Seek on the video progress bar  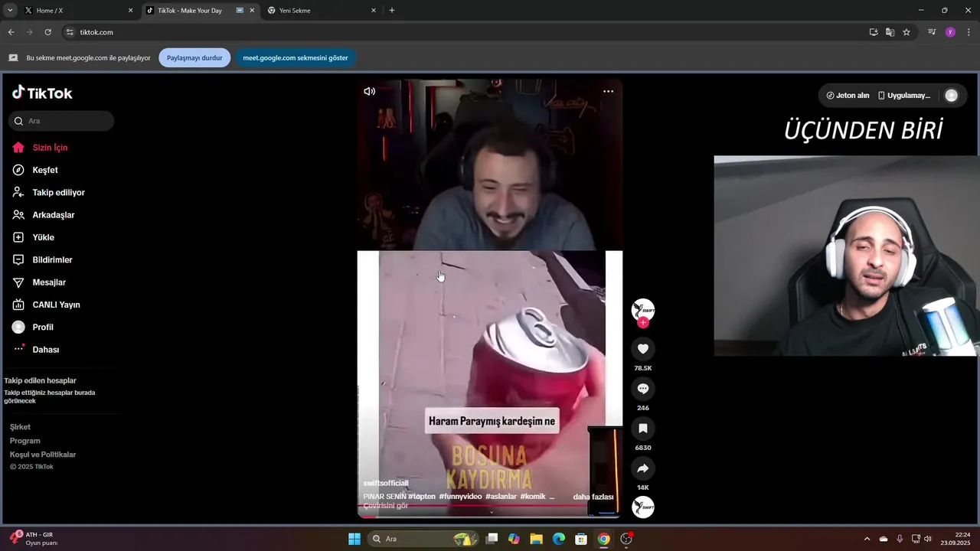tap(490, 516)
